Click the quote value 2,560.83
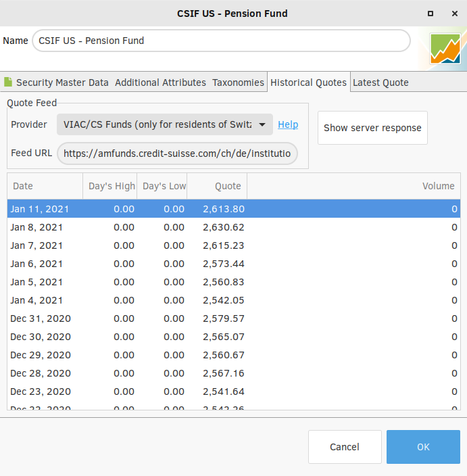 point(224,282)
